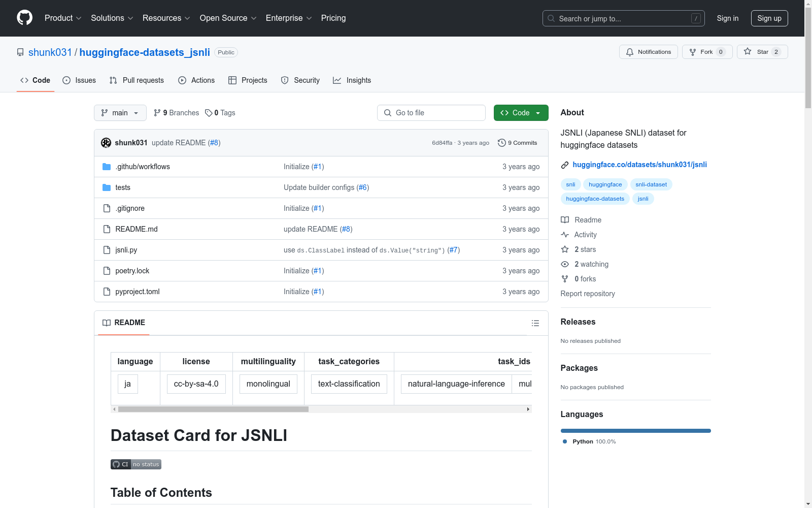
Task: View the 2 stars stargazers
Action: click(x=579, y=249)
